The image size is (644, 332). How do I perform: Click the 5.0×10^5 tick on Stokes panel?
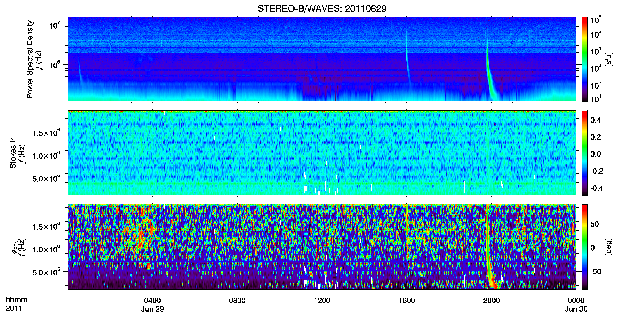(x=46, y=178)
